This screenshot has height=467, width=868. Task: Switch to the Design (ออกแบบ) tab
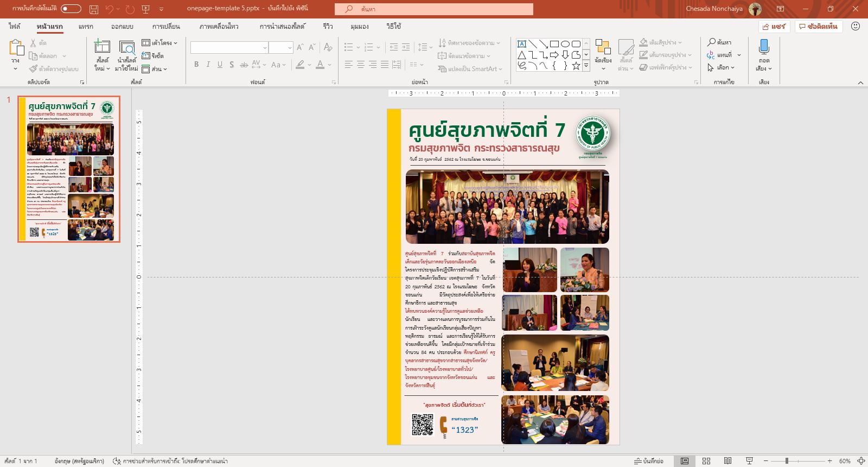(122, 26)
